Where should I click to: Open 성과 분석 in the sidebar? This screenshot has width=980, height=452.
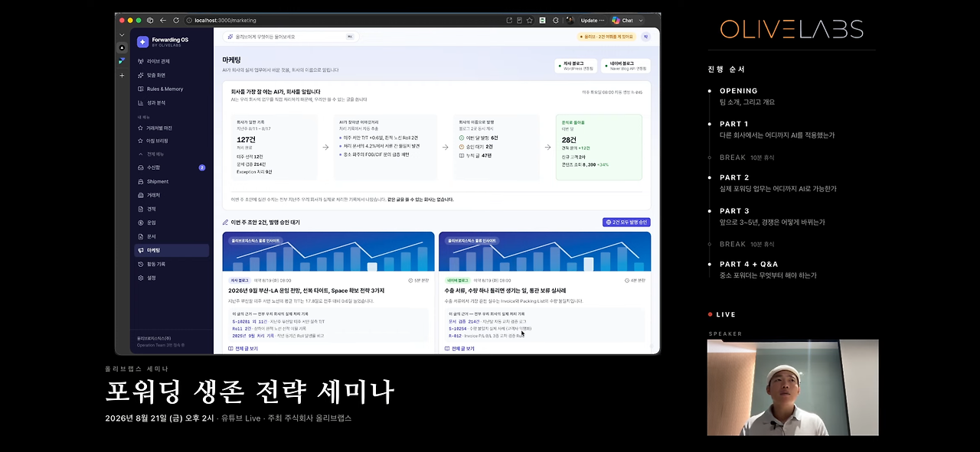point(172,102)
